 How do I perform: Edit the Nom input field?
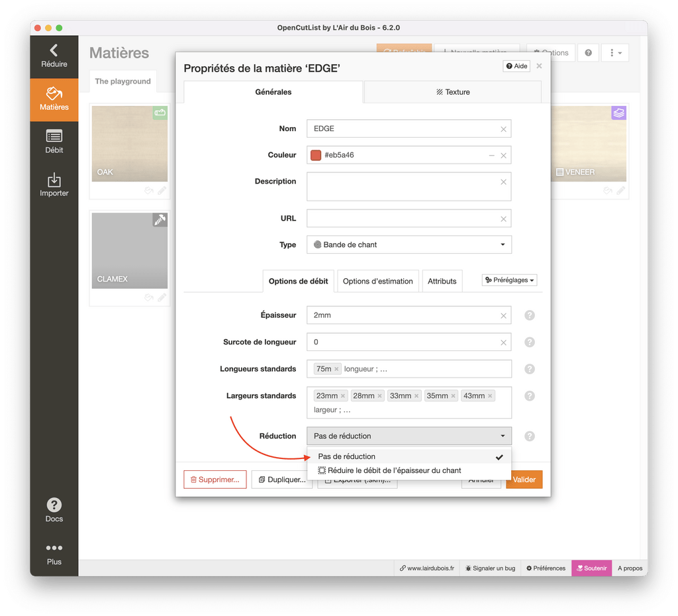point(409,129)
